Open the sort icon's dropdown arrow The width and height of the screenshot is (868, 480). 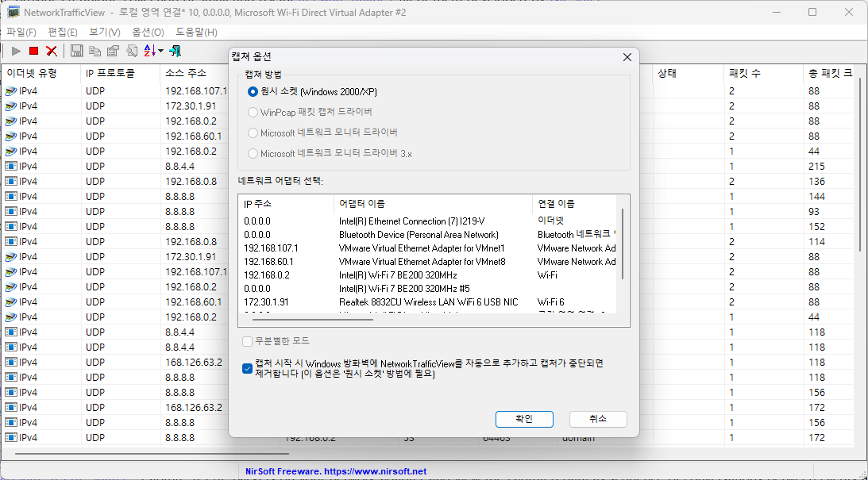[160, 51]
